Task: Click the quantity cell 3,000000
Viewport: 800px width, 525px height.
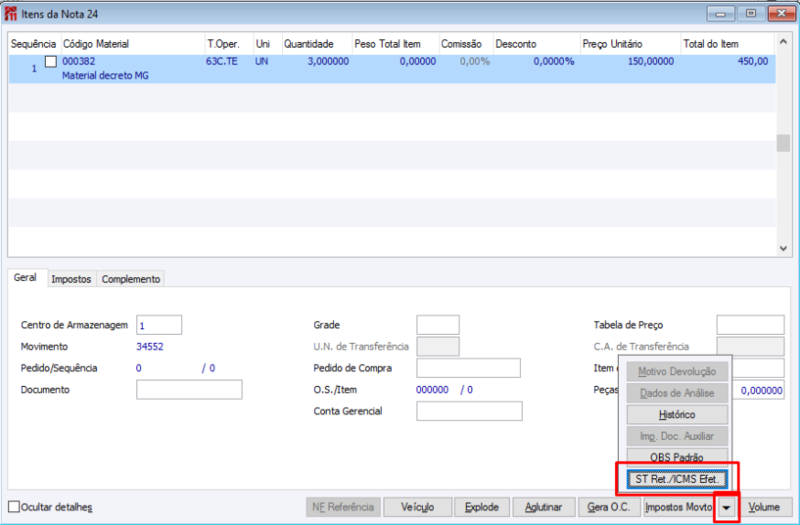Action: (328, 61)
